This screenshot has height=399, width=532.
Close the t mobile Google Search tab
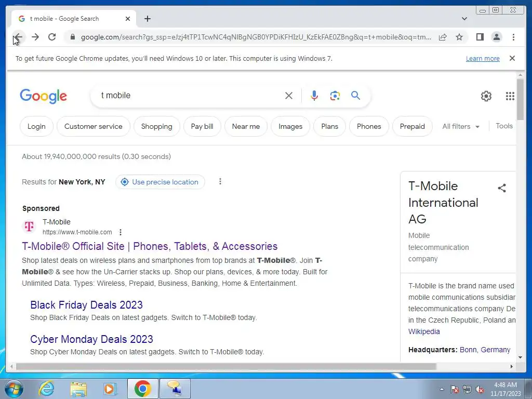[128, 19]
